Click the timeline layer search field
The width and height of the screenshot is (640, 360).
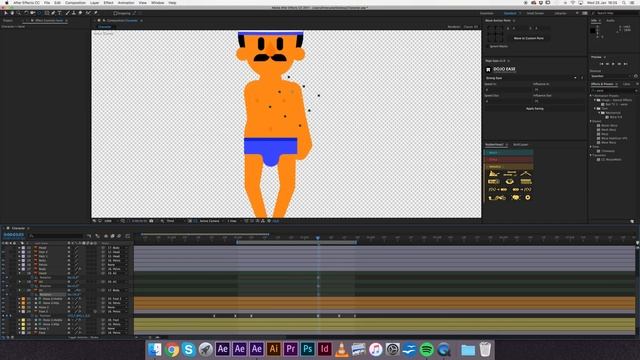click(56, 236)
